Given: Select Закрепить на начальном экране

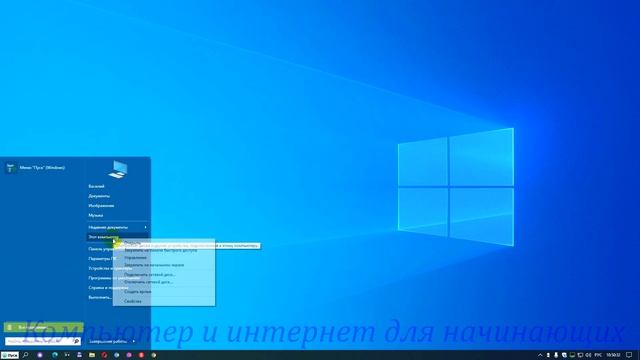Looking at the screenshot, I should [x=154, y=265].
